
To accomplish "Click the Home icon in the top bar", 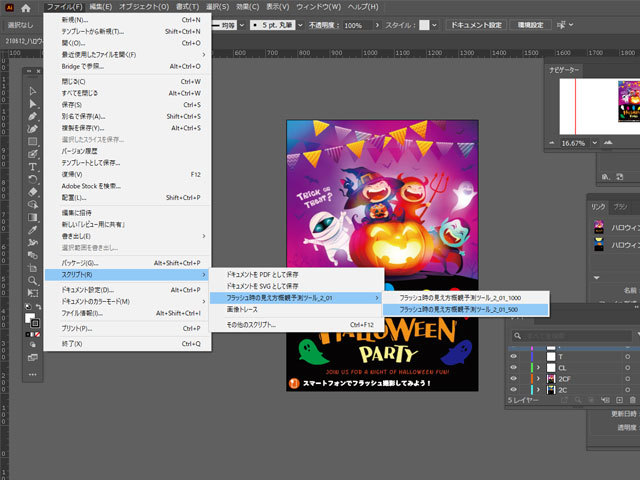I will (x=26, y=8).
